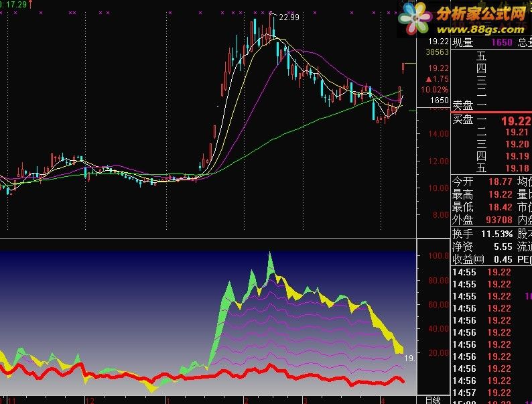Click the 8.00 price axis label

(440, 214)
